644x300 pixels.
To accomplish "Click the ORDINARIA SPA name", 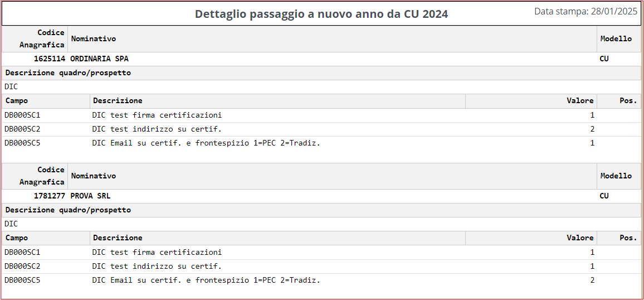I will tap(100, 59).
